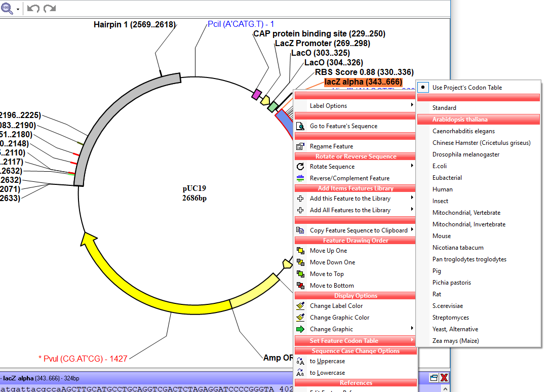
Task: Click the Move Up One icon
Action: [300, 251]
